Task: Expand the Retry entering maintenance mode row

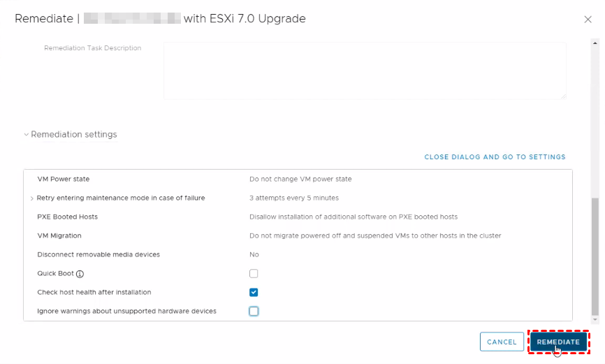Action: click(x=32, y=198)
